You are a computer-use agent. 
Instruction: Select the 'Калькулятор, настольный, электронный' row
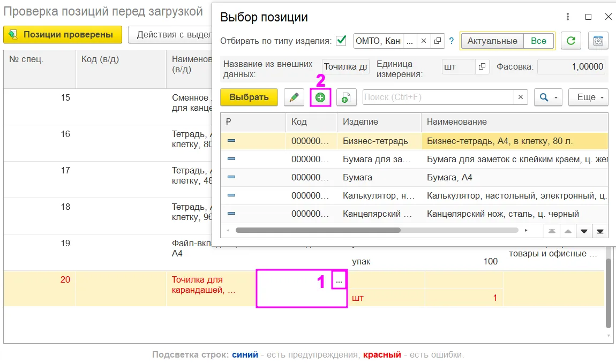tap(414, 195)
